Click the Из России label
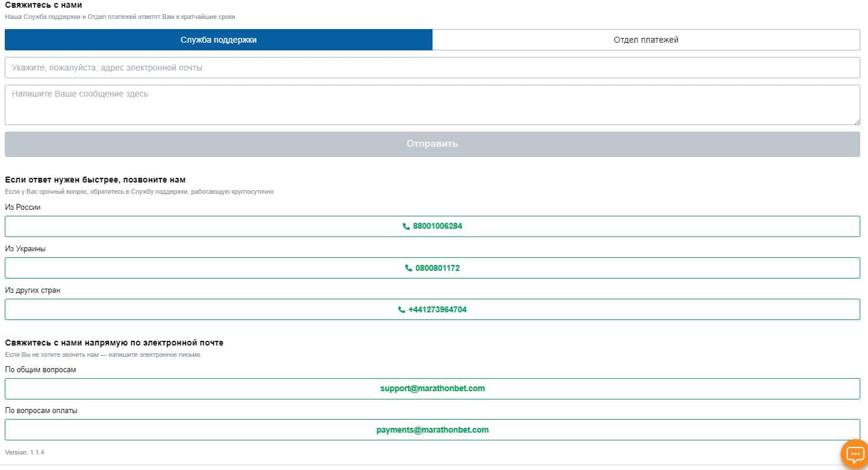Viewport: 868px width, 470px height. [x=23, y=207]
